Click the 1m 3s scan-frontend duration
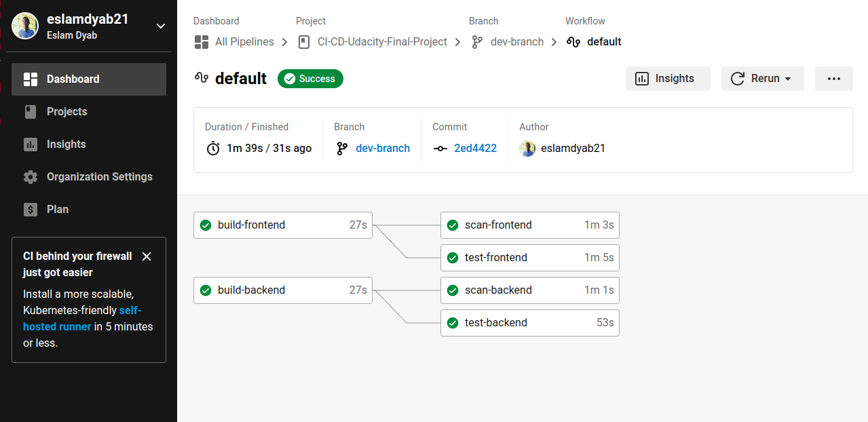868x422 pixels. point(599,225)
